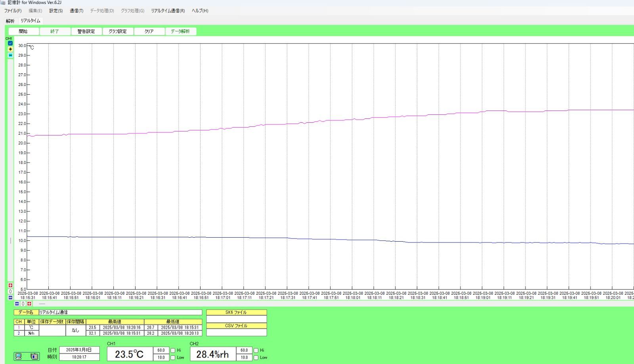Open the 設定(S) menu
This screenshot has height=364, width=634.
pyautogui.click(x=56, y=11)
